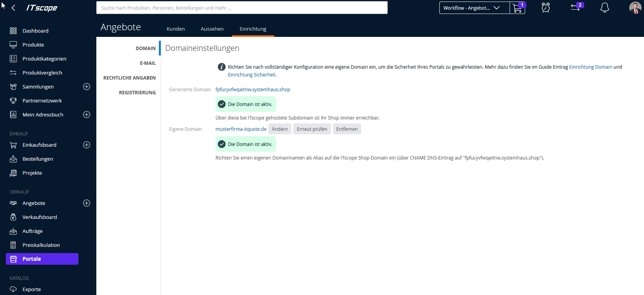This screenshot has width=644, height=295.
Task: Add new Sammlungen with plus icon
Action: pyautogui.click(x=87, y=87)
